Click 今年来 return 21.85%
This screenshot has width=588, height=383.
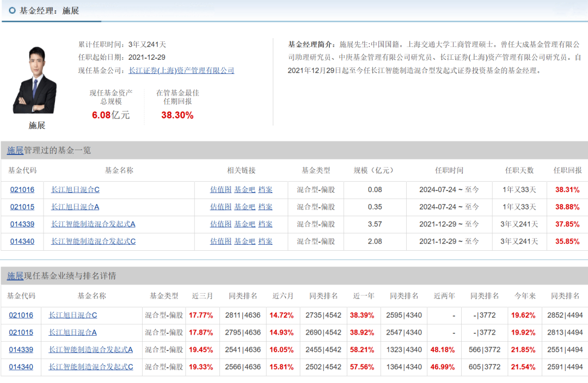click(523, 350)
